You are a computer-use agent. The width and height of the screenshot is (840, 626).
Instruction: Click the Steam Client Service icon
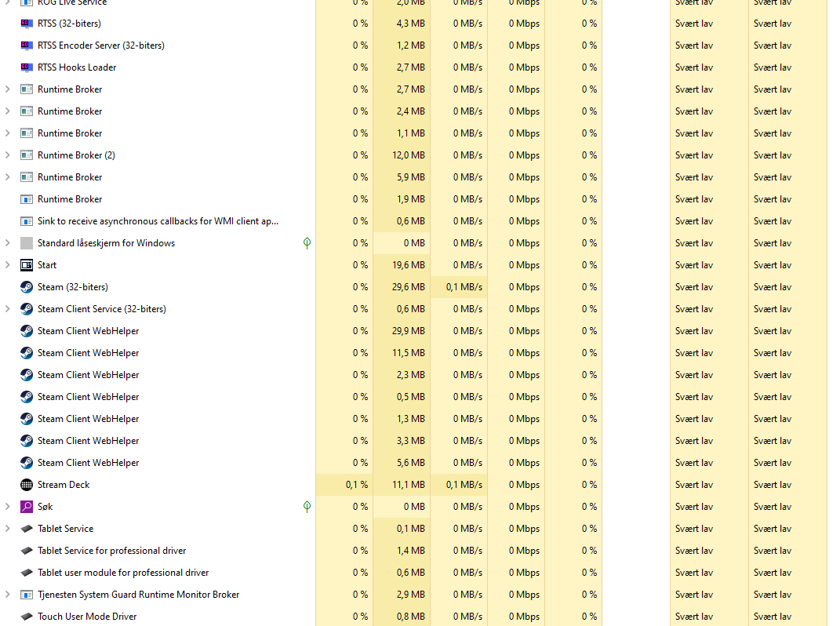26,309
